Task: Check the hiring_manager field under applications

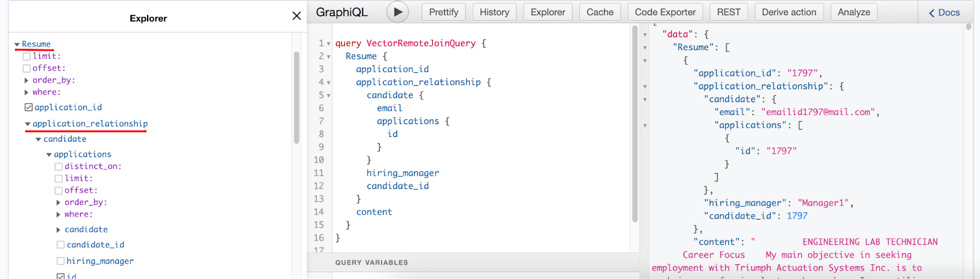Action: pyautogui.click(x=61, y=261)
